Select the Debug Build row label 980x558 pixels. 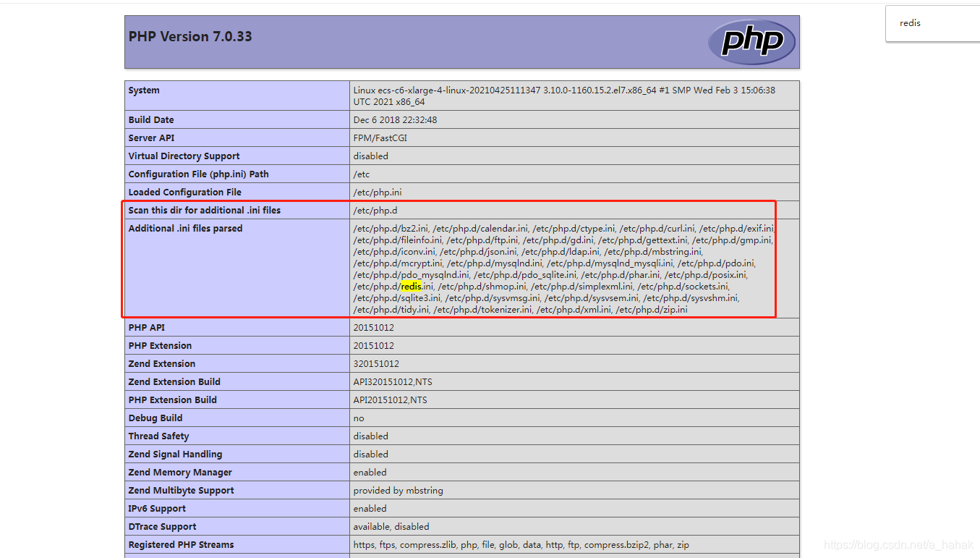point(155,418)
